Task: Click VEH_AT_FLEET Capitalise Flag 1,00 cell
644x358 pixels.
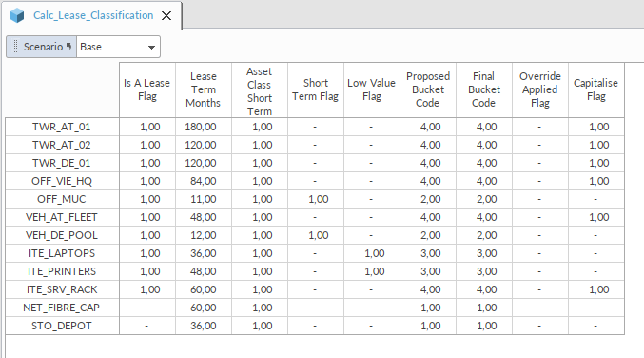Action: [x=595, y=217]
